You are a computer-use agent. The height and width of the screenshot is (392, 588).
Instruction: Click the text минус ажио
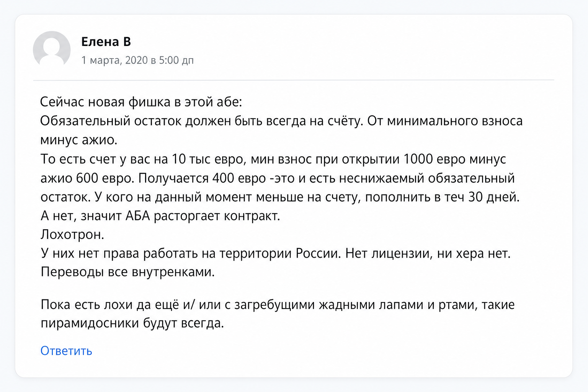coord(79,140)
